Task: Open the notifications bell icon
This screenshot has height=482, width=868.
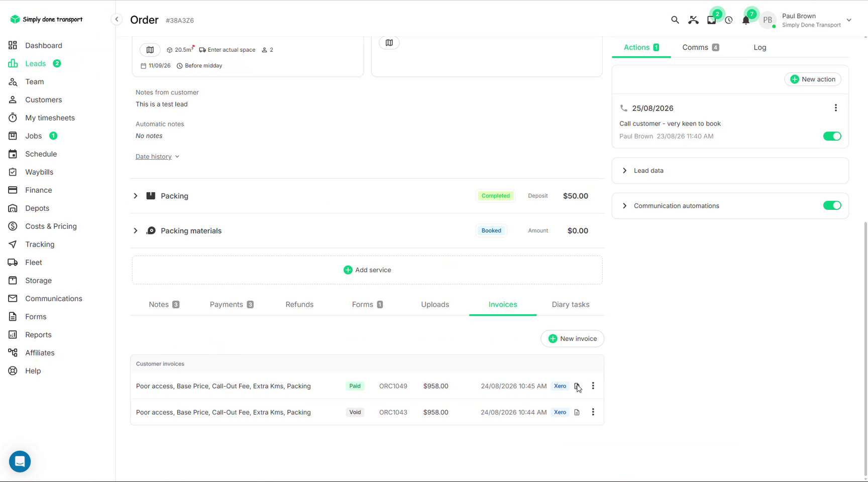Action: pyautogui.click(x=746, y=20)
